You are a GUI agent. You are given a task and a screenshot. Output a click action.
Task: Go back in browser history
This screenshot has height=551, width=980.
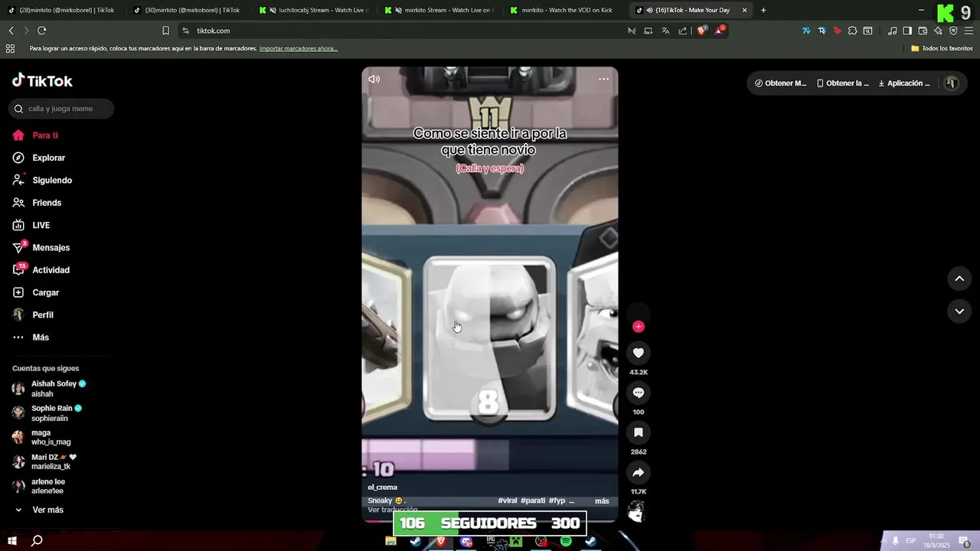pyautogui.click(x=11, y=31)
